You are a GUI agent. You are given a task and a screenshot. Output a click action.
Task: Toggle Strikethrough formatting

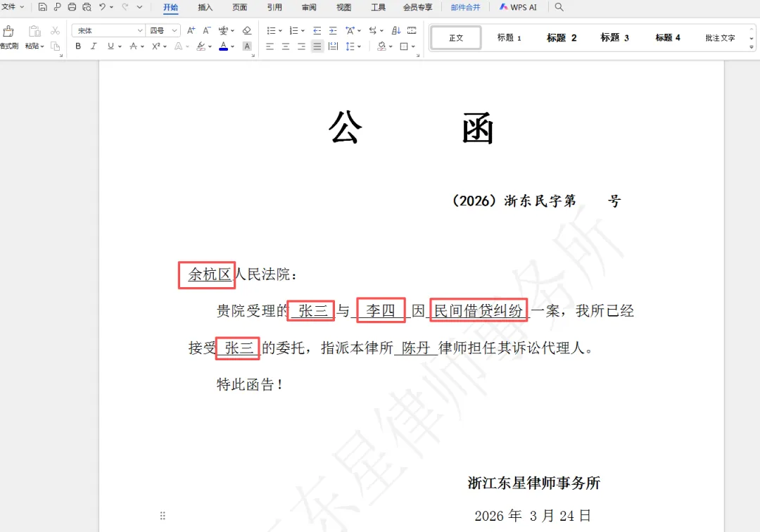pos(133,46)
